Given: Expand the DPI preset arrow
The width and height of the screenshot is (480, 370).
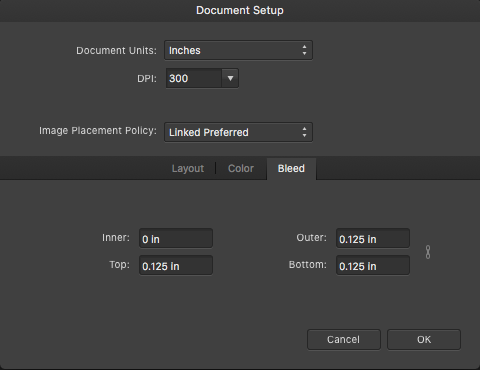Looking at the screenshot, I should pyautogui.click(x=230, y=78).
